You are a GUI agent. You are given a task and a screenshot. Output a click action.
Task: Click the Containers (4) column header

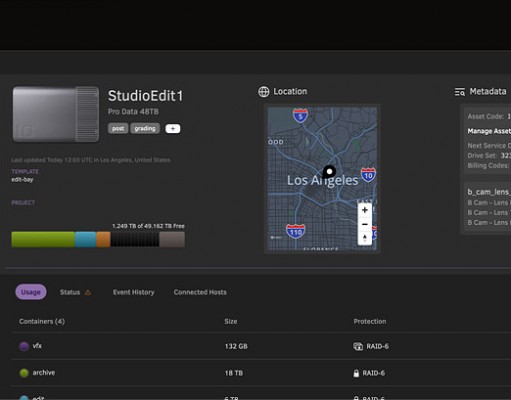coord(42,321)
